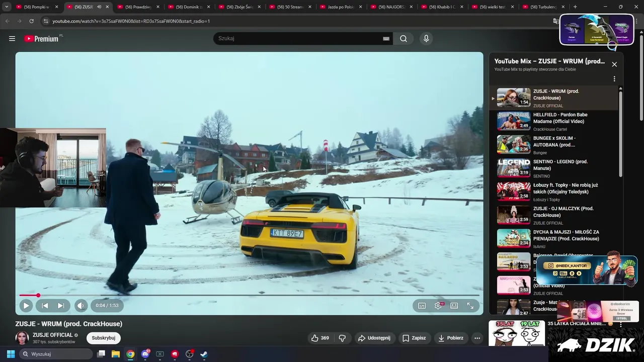Like the video with 369 likes
Image resolution: width=644 pixels, height=362 pixels.
click(x=320, y=338)
